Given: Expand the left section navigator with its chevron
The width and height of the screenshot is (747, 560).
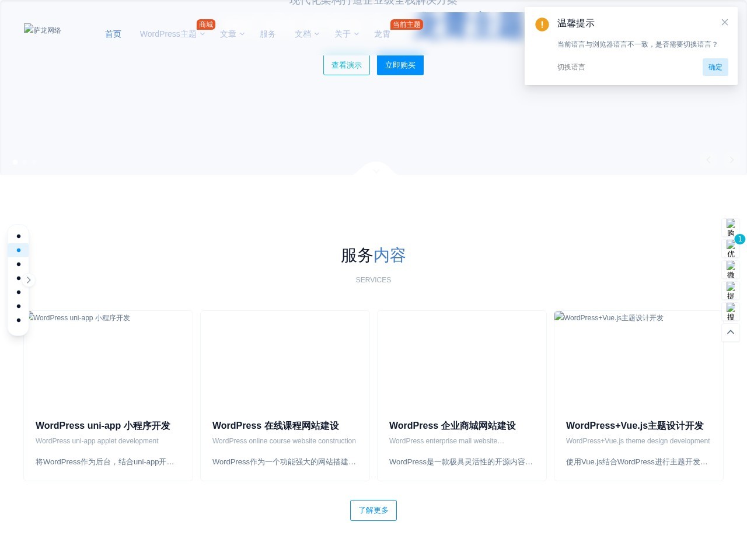Looking at the screenshot, I should (x=29, y=280).
